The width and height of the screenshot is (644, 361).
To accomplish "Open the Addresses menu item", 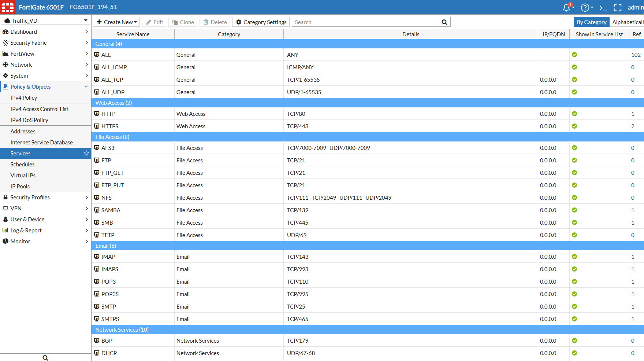I will (23, 131).
